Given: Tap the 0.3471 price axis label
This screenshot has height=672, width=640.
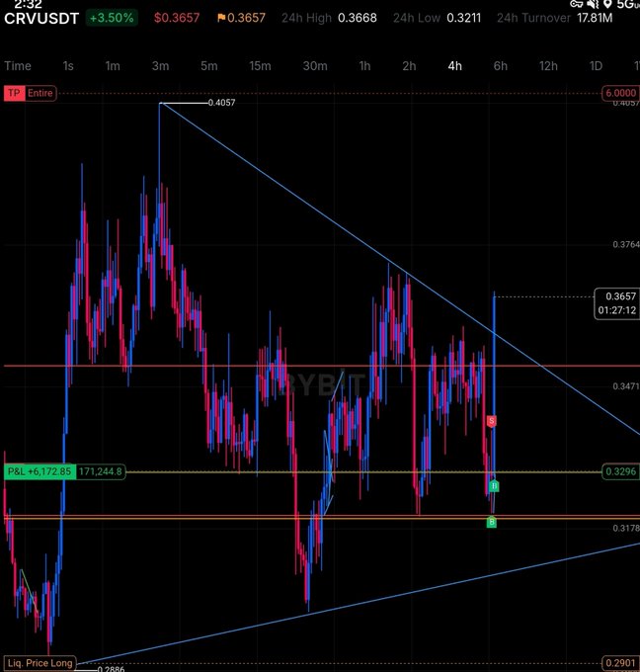Looking at the screenshot, I should pos(626,386).
